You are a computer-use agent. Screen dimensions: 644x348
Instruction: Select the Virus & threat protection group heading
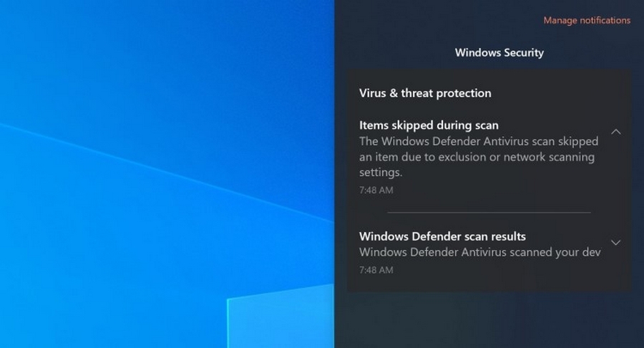pyautogui.click(x=425, y=93)
